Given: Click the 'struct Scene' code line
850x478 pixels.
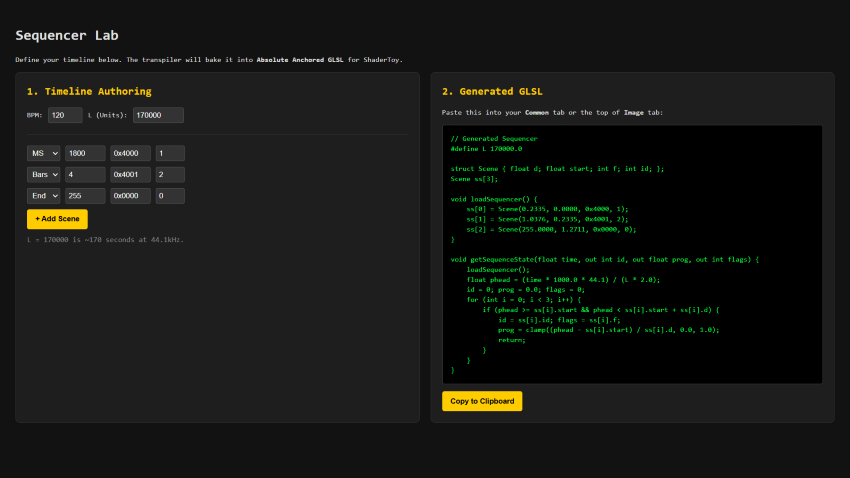Looking at the screenshot, I should [x=557, y=169].
